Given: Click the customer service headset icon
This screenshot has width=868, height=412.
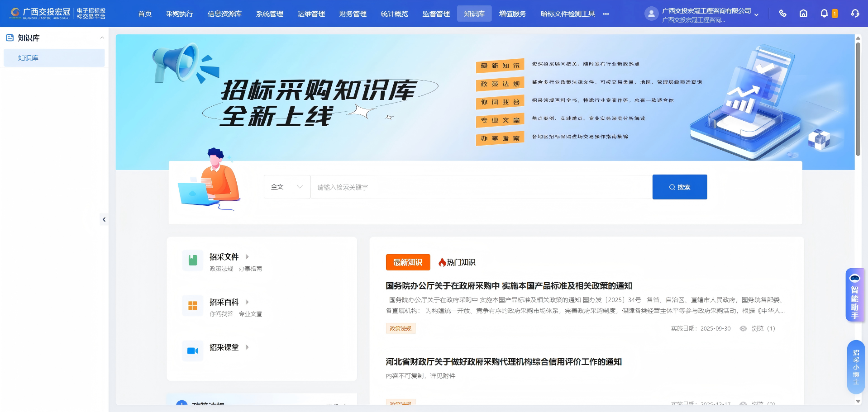Looking at the screenshot, I should (855, 14).
